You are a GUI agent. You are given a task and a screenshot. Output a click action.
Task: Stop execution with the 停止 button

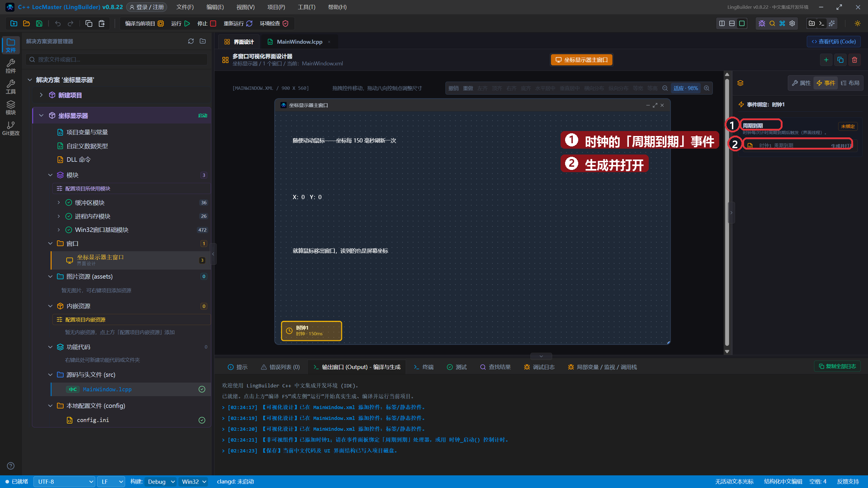(x=207, y=23)
